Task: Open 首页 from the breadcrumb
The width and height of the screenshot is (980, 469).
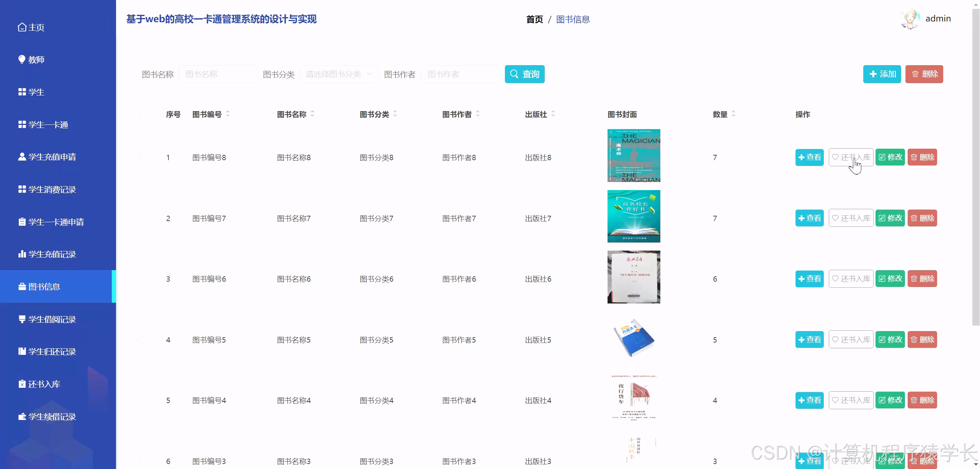Action: click(x=535, y=19)
